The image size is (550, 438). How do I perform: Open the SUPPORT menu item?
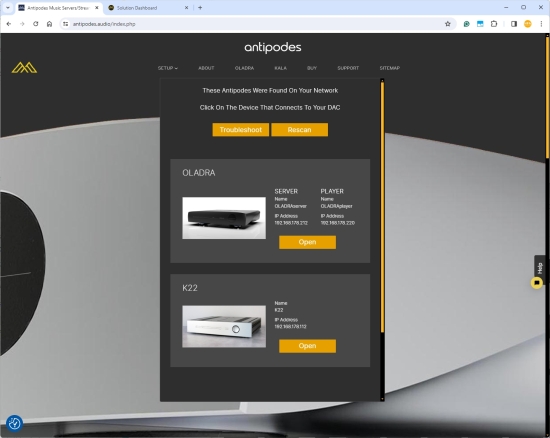348,68
